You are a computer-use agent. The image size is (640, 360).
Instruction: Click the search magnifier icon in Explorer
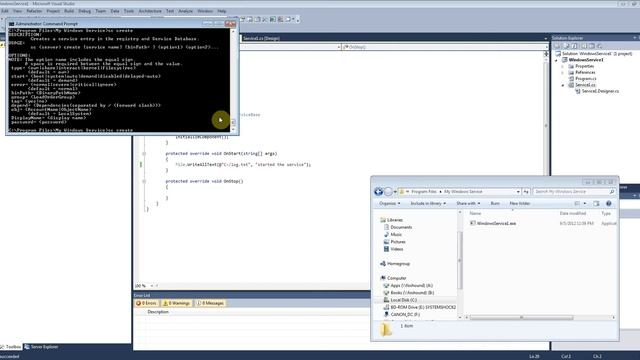point(611,191)
